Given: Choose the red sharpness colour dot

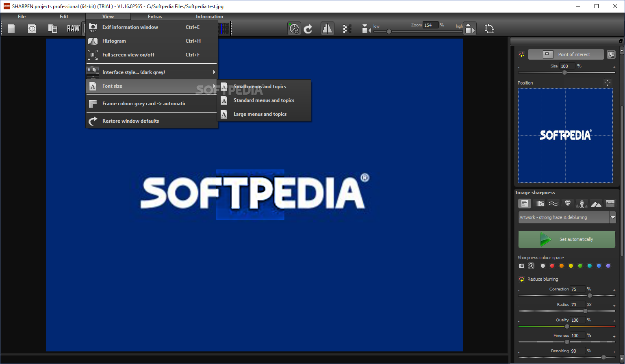Looking at the screenshot, I should tap(552, 266).
